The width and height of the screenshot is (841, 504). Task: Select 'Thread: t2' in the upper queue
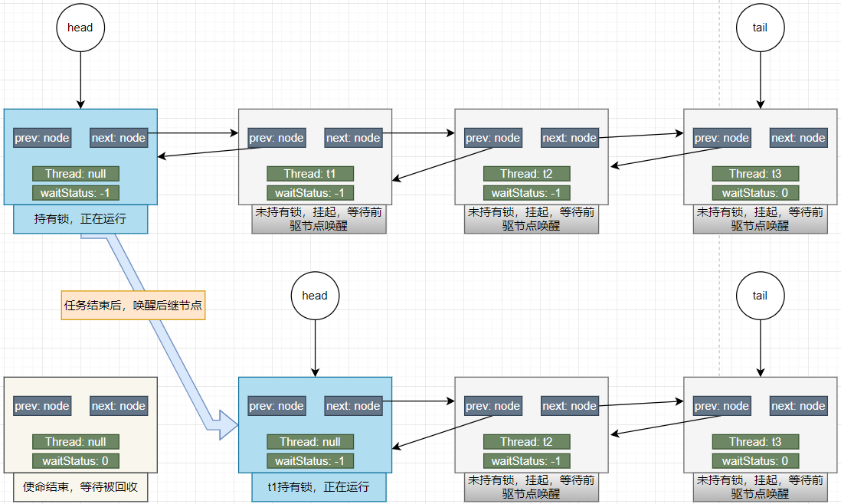[526, 174]
